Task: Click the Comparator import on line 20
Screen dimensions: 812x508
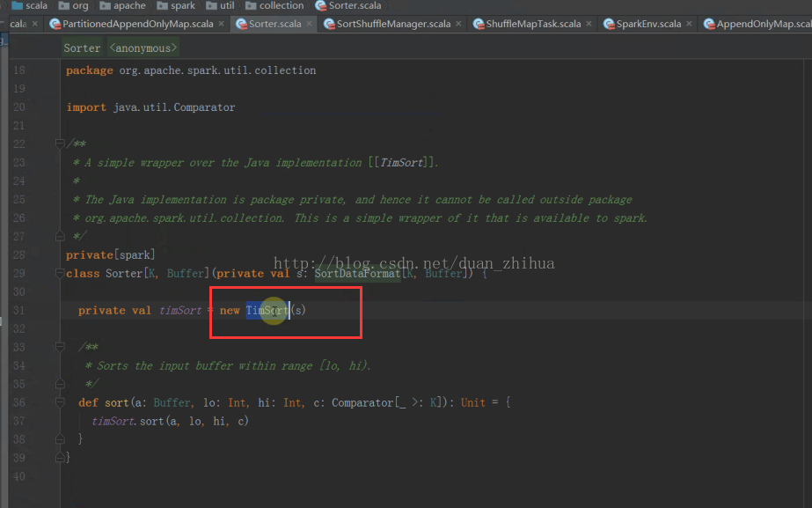Action: coord(204,107)
